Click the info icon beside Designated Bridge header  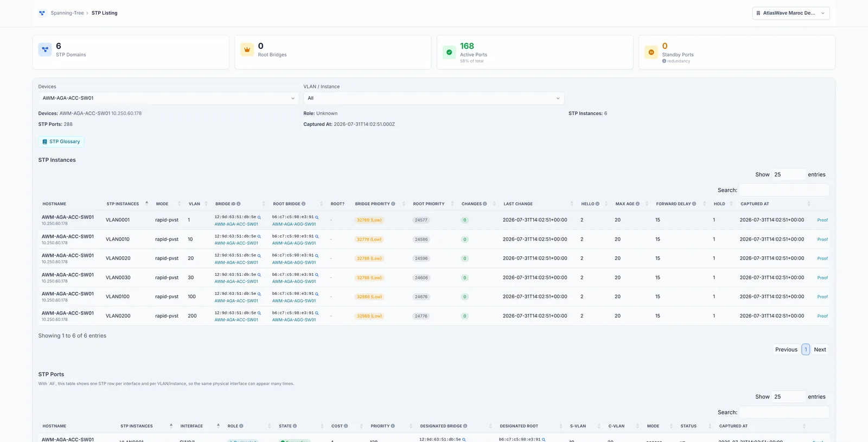[x=465, y=426]
